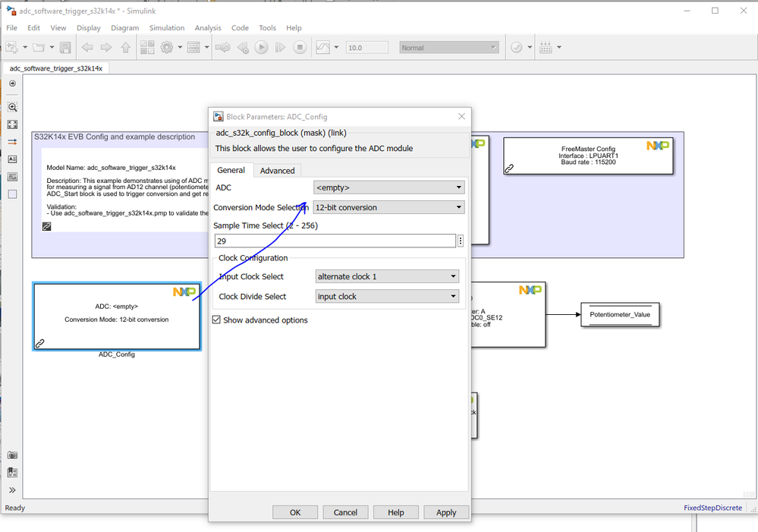This screenshot has height=532, width=758.
Task: Open Conversion Mode Selection dropdown
Action: click(x=389, y=207)
